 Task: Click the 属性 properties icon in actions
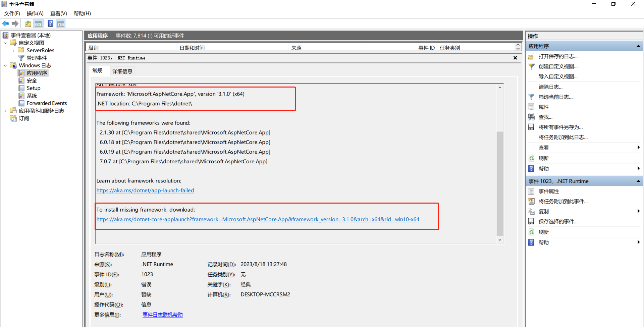[x=531, y=107]
